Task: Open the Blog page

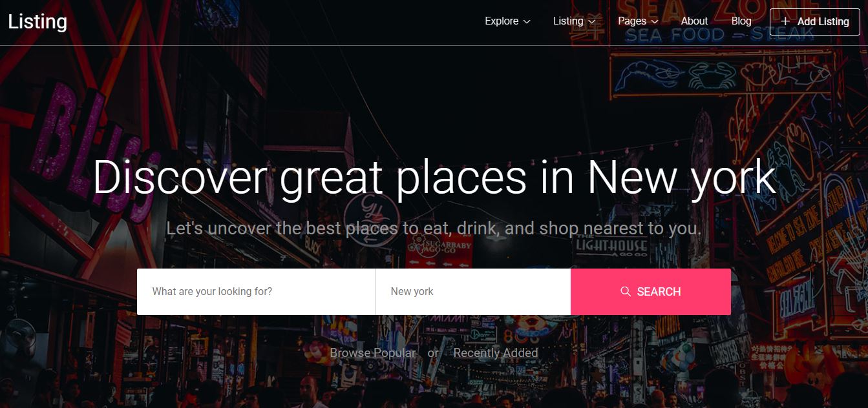Action: coord(741,21)
